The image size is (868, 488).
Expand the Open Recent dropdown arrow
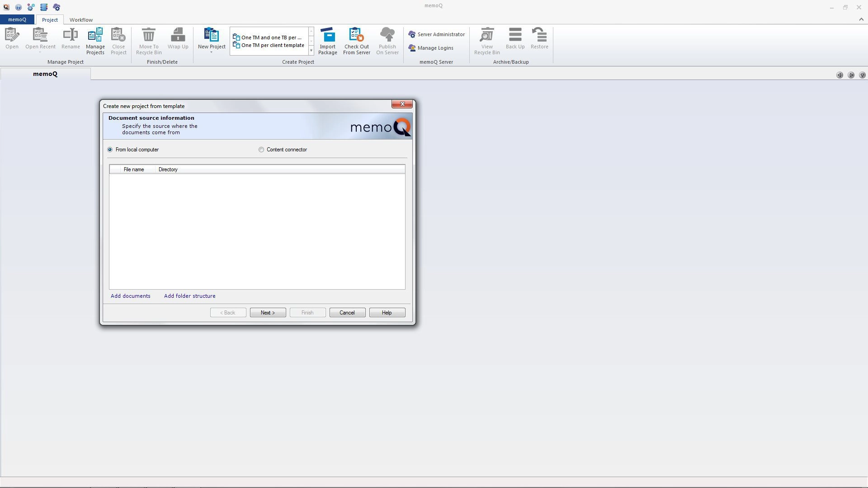(40, 52)
